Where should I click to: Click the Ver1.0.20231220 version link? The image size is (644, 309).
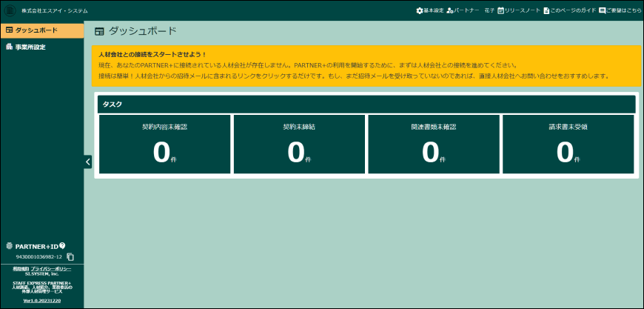point(42,301)
